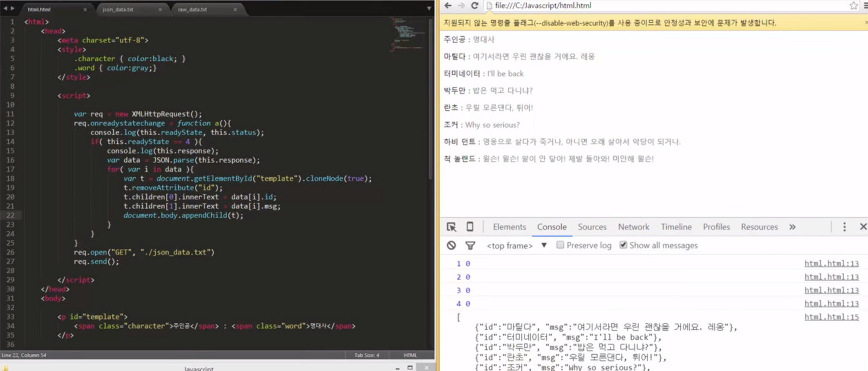Open the top frame context dropdown
The width and height of the screenshot is (868, 371).
(x=517, y=246)
